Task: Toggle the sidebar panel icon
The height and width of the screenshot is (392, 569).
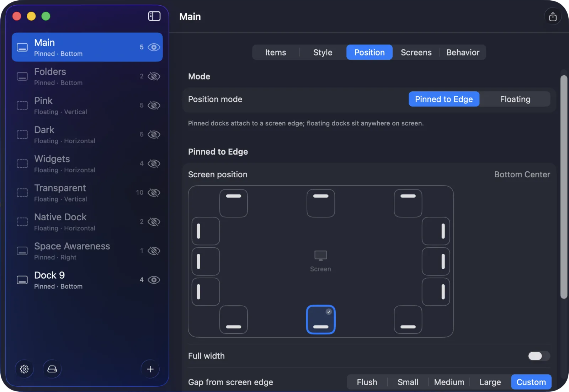Action: pos(154,16)
